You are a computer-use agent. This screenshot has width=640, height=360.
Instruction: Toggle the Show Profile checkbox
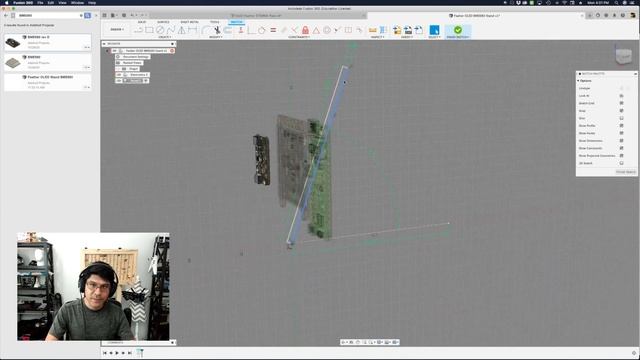[621, 126]
